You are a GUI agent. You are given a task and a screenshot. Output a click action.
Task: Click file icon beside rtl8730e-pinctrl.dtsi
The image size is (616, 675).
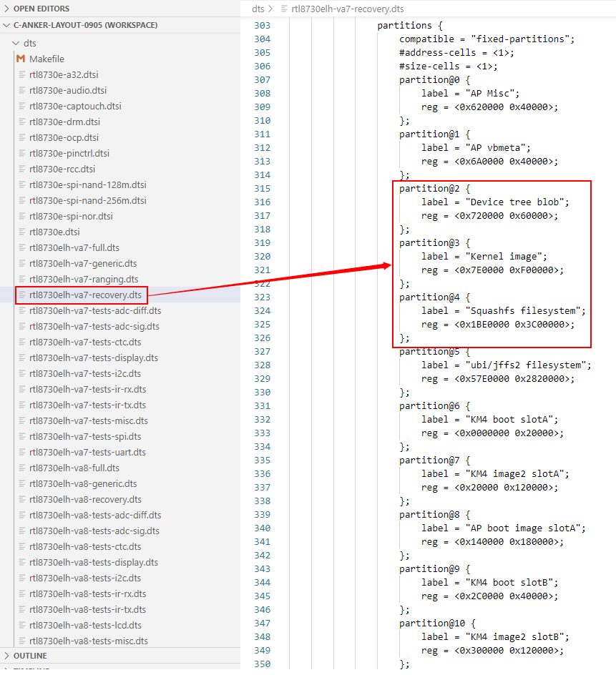click(x=21, y=153)
